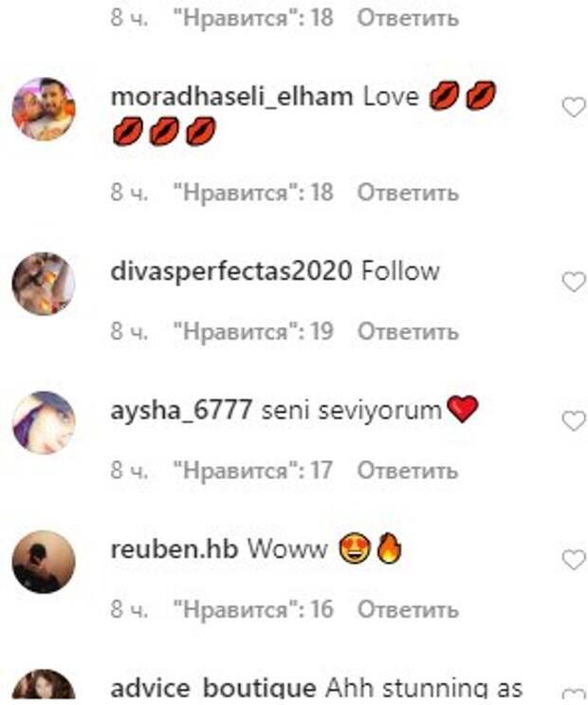Open reuben.hb's profile photo
This screenshot has width=588, height=705.
[44, 562]
